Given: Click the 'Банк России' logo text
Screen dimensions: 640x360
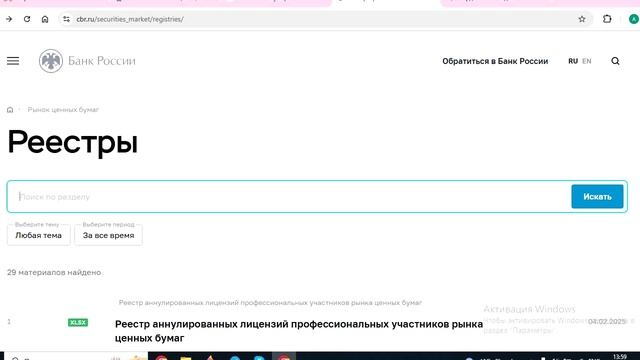Looking at the screenshot, I should [102, 61].
